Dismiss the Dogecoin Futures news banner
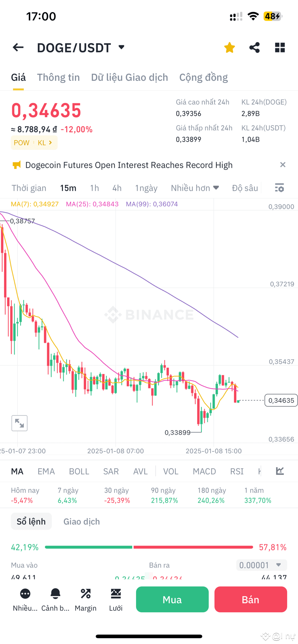This screenshot has width=298, height=644. click(x=283, y=165)
